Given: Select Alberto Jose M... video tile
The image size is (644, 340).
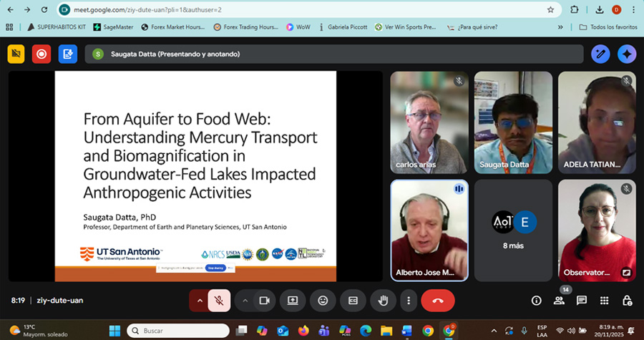Looking at the screenshot, I should tap(429, 230).
